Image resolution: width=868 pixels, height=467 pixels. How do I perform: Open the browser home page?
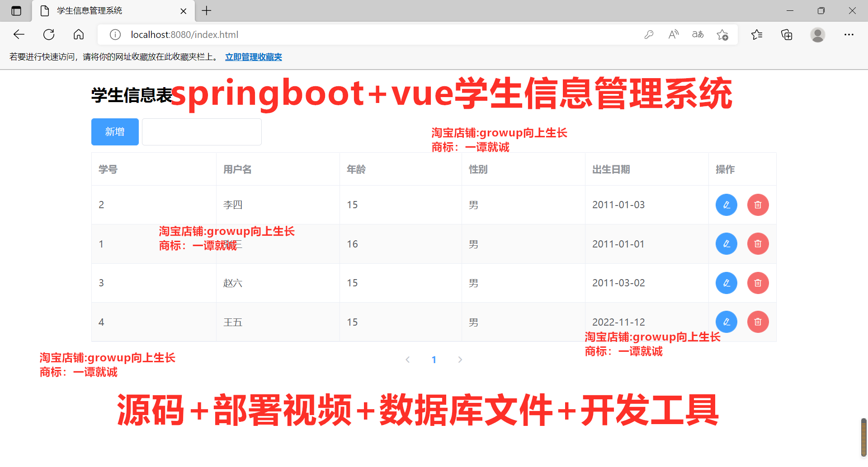point(79,34)
